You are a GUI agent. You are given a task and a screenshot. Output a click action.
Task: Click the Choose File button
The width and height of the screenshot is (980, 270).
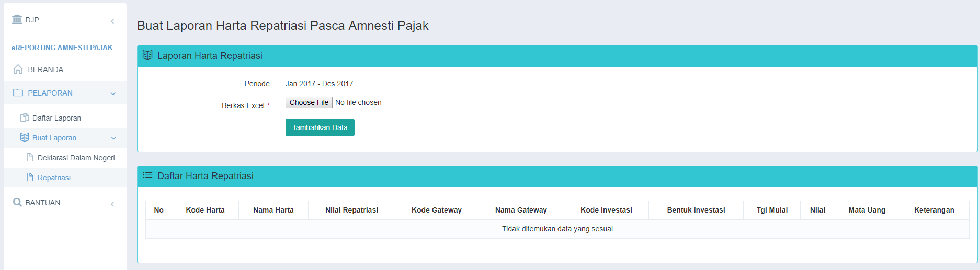coord(309,102)
